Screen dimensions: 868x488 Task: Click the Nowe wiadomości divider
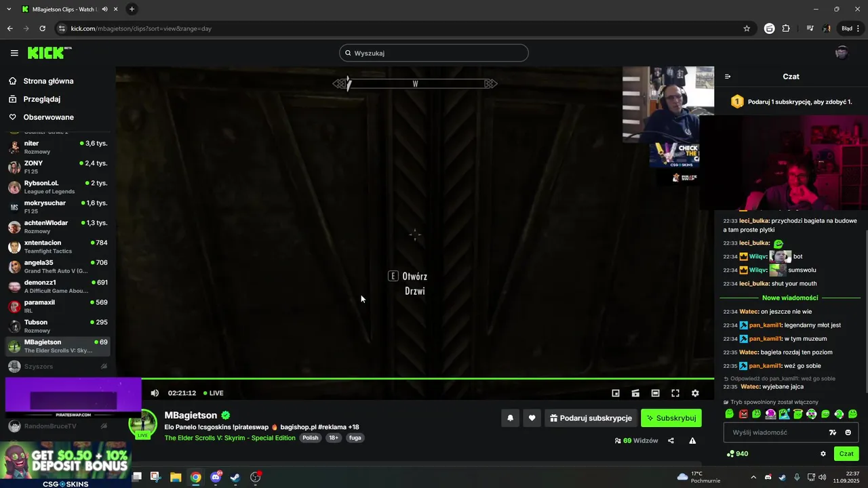pos(790,298)
